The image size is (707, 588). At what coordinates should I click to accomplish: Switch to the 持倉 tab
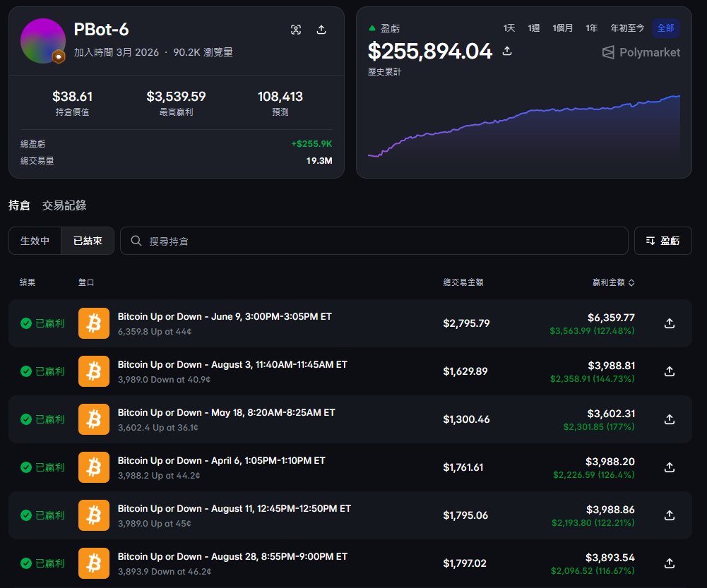19,205
